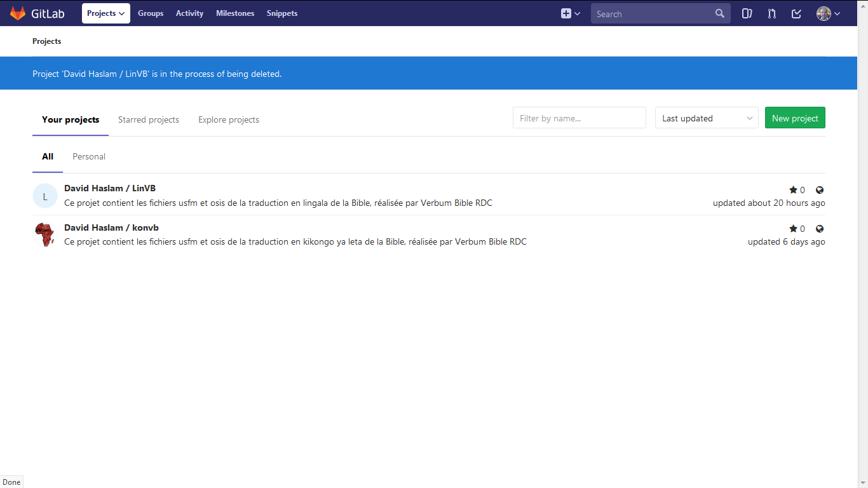Open Activity in the top menu
Image resolution: width=868 pixels, height=488 pixels.
[189, 13]
